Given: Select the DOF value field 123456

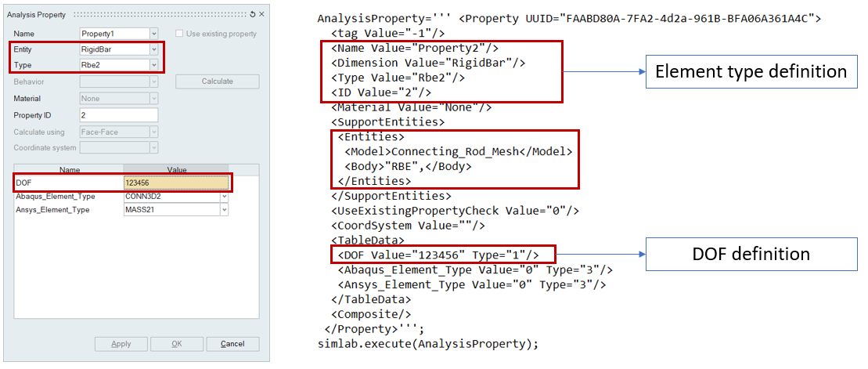Looking at the screenshot, I should (x=175, y=183).
